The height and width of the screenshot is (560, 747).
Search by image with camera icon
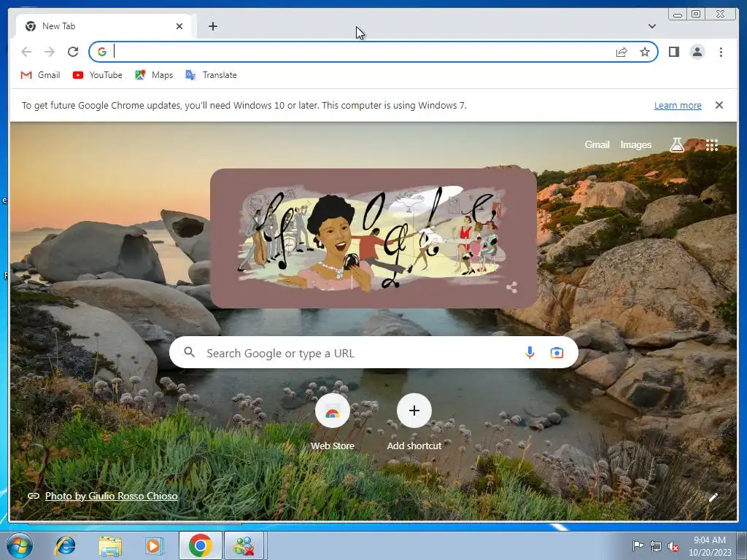tap(557, 353)
